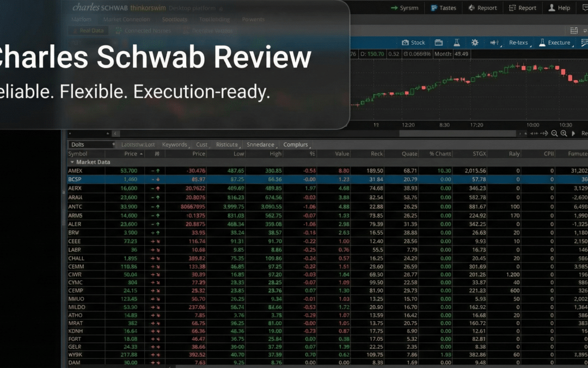
Task: Open the Keywords dropdown tab
Action: coord(175,144)
